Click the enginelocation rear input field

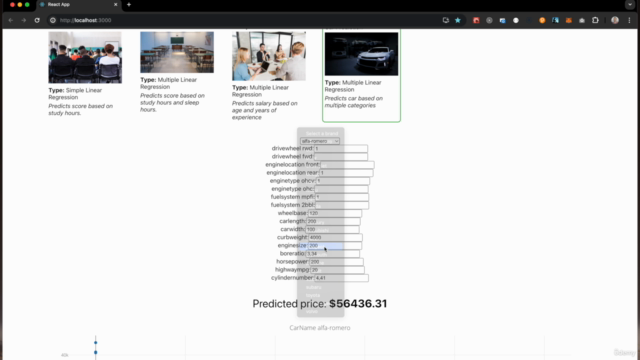tap(346, 173)
